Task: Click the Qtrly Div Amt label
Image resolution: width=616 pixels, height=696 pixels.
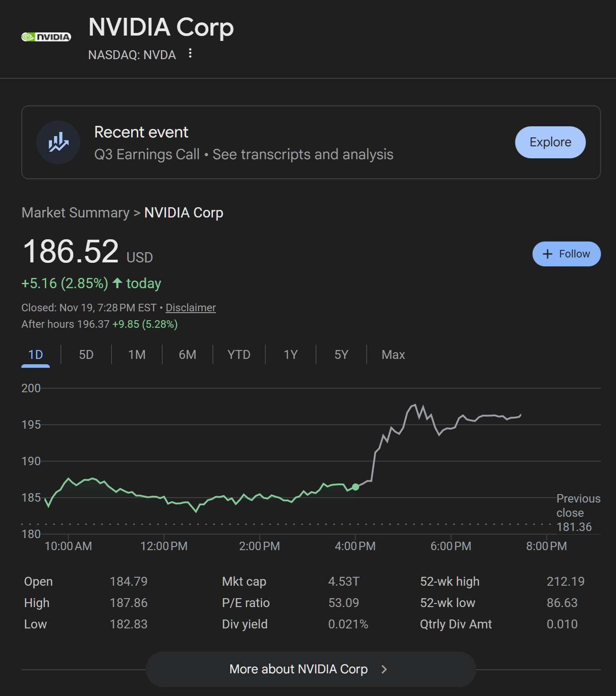Action: [456, 624]
